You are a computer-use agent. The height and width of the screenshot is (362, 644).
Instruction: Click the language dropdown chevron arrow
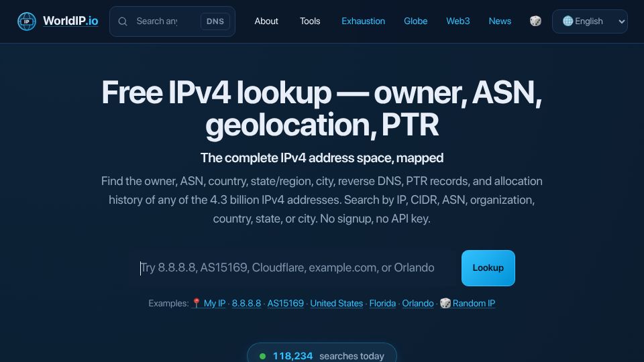click(x=621, y=21)
